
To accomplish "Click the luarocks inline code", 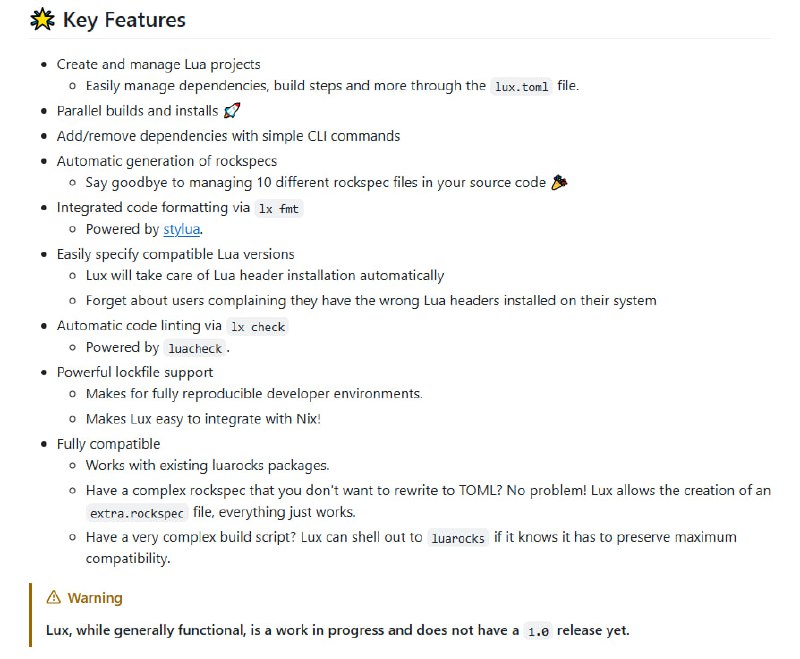I will (459, 538).
